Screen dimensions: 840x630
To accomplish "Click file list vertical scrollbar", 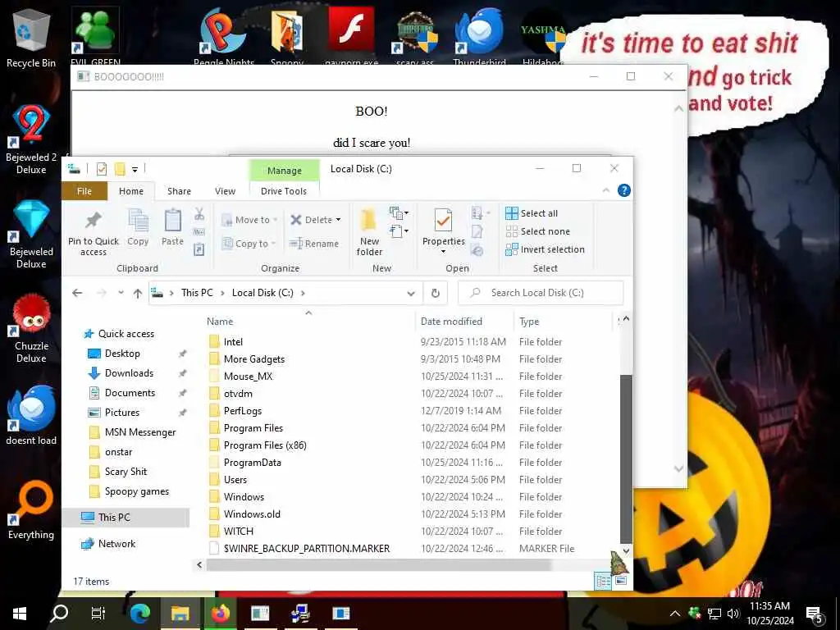I will 626,459.
